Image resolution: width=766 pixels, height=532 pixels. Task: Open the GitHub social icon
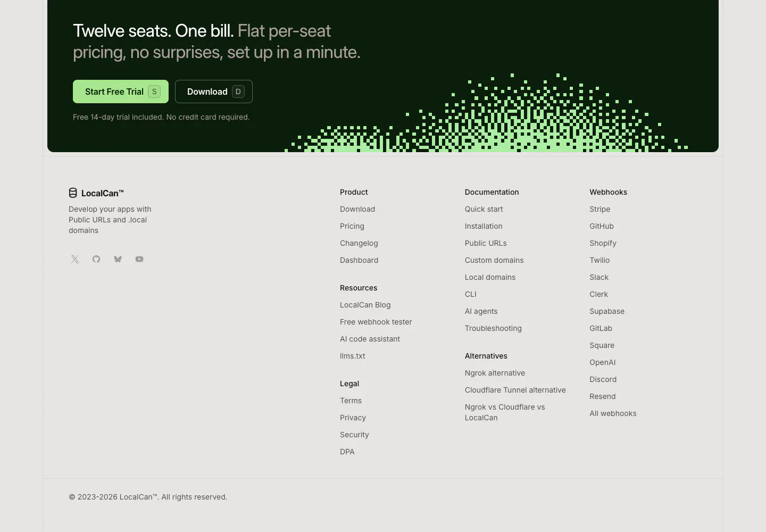(x=96, y=259)
